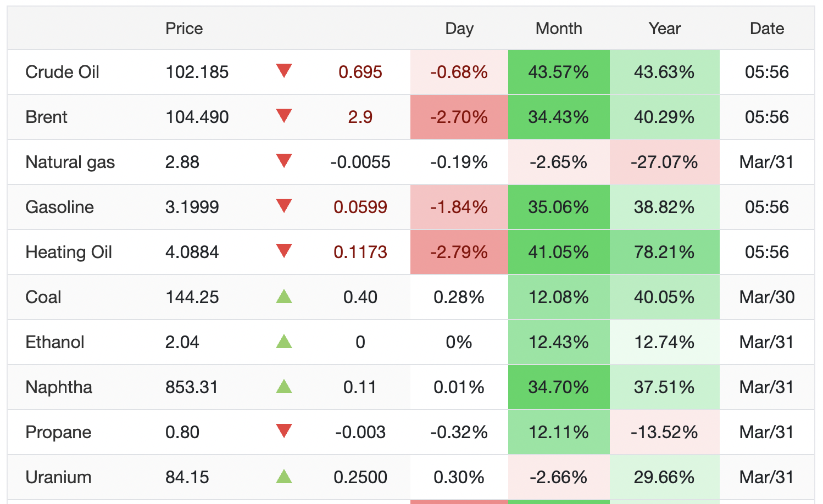823x504 pixels.
Task: Open the Uranium commodity link
Action: coord(58,477)
